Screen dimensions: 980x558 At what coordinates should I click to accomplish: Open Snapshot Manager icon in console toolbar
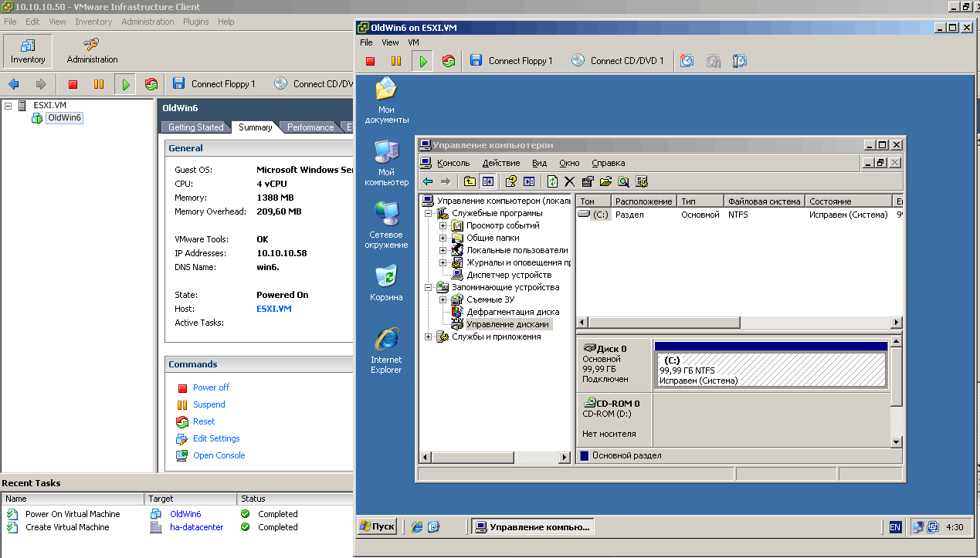coord(740,61)
